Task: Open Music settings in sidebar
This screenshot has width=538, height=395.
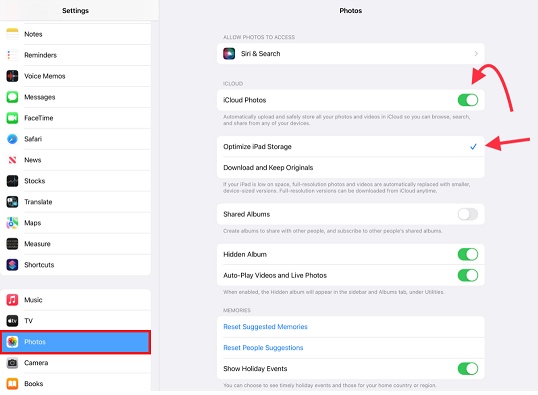Action: pos(75,300)
